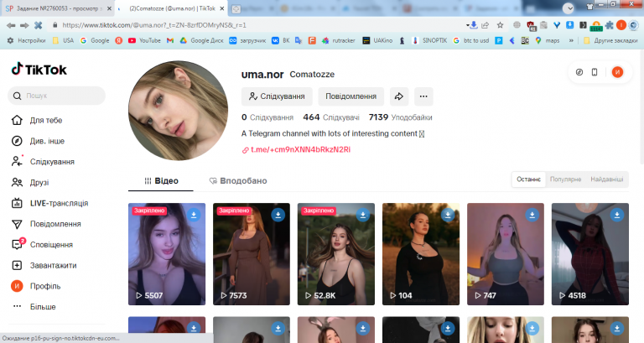Sort videos by Найдавніші
Viewport: 644px width, 343px height.
coord(606,179)
